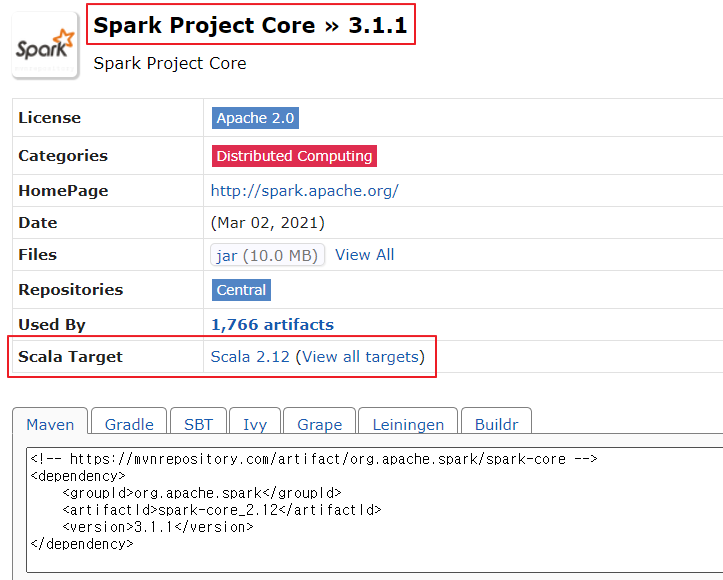Click the Files row label
Screen dimensions: 723x580
tap(37, 254)
